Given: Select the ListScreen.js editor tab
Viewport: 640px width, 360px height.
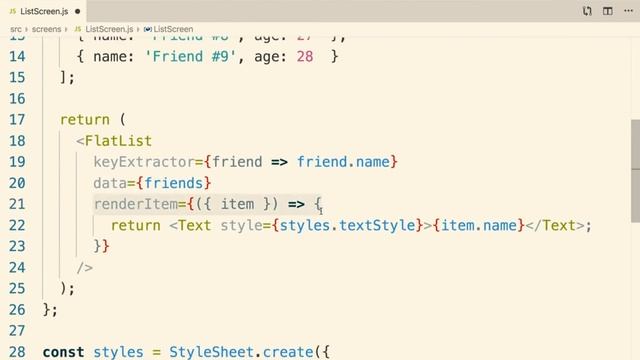Looking at the screenshot, I should (43, 11).
